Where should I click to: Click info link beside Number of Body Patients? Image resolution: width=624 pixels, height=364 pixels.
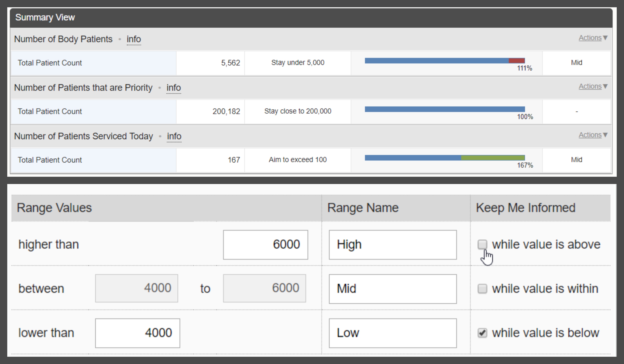[x=134, y=39]
